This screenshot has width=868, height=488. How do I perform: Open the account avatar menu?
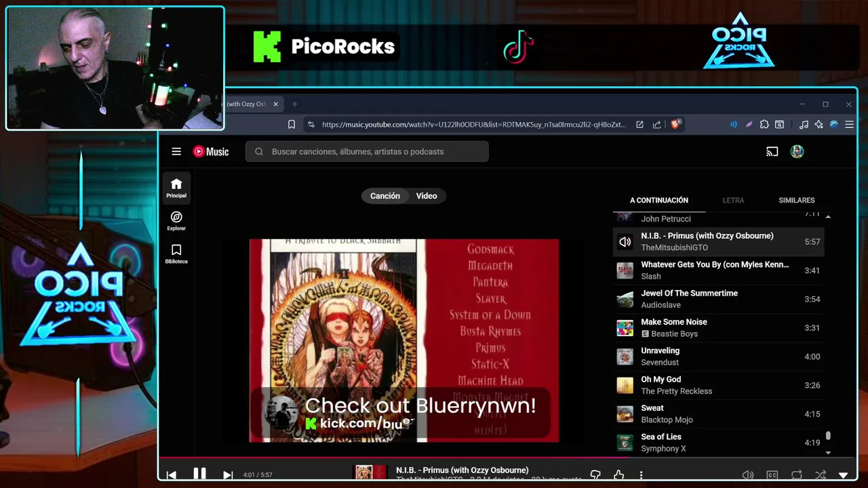[x=797, y=152]
